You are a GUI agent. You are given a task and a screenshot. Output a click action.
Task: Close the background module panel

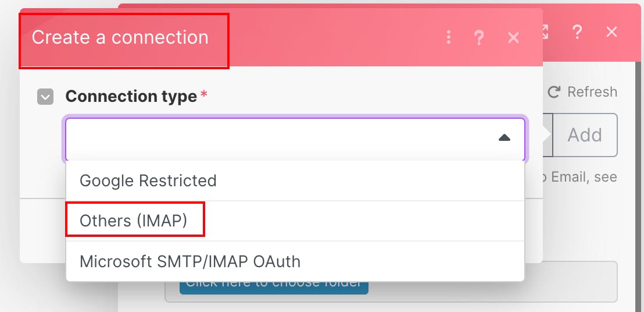(x=611, y=31)
